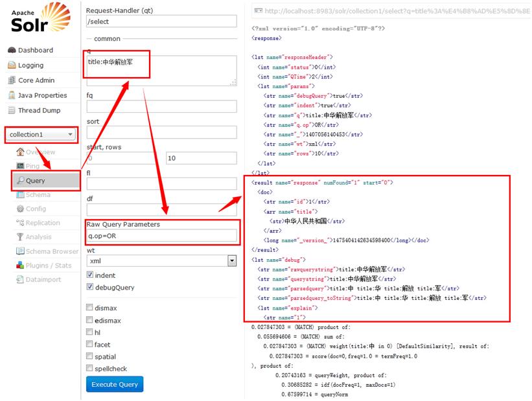Click the Query magnifier icon
This screenshot has height=401, width=532.
(21, 180)
